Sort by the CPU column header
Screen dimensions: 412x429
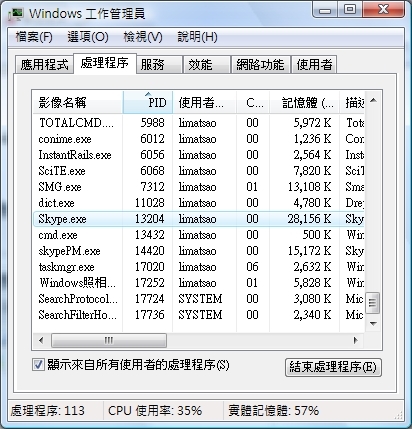pyautogui.click(x=253, y=102)
